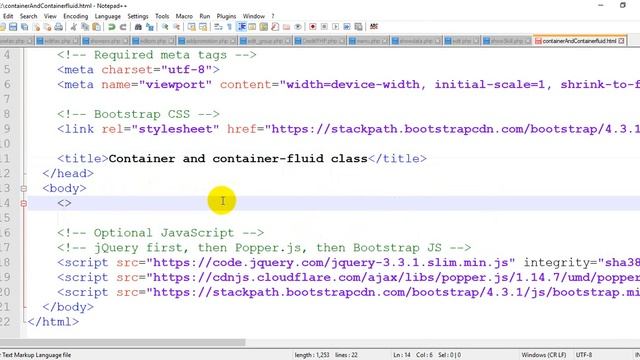Zoom out using magnifier minus icon
This screenshot has height=360, width=640.
click(x=176, y=27)
